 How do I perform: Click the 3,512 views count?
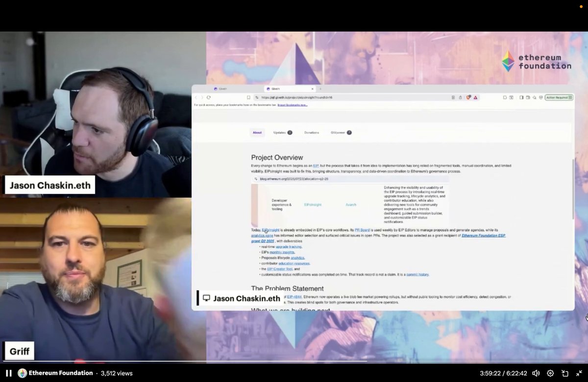tap(117, 373)
